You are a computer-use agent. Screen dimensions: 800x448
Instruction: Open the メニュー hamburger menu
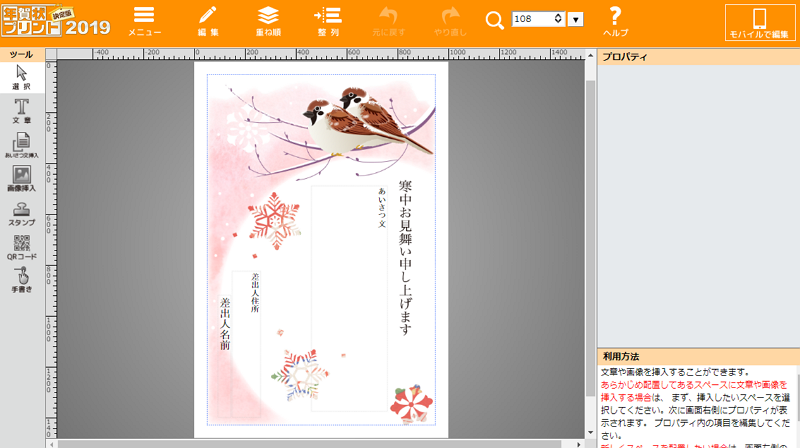pos(144,22)
